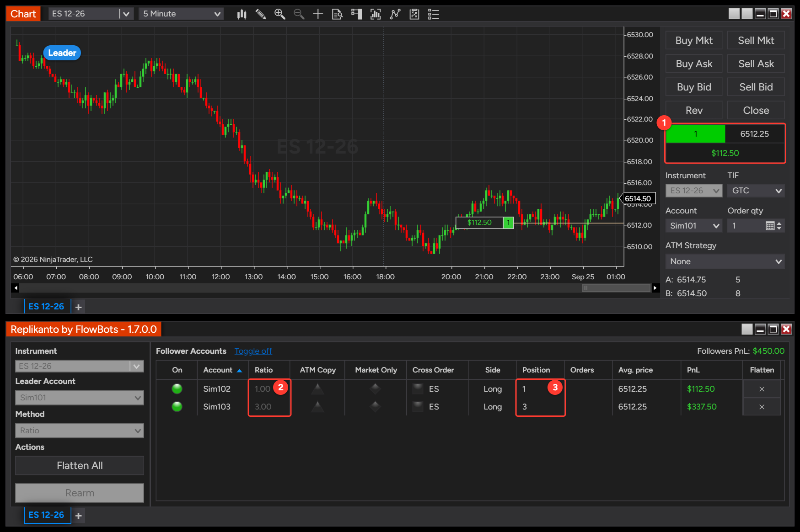The width and height of the screenshot is (800, 532).
Task: Open the Leader Account Sim101 dropdown
Action: [80, 398]
